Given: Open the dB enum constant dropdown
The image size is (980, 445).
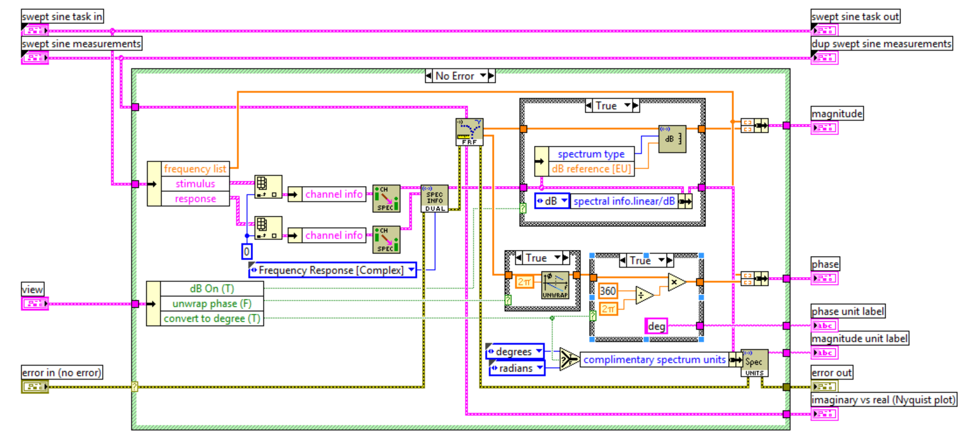Looking at the screenshot, I should [x=552, y=201].
